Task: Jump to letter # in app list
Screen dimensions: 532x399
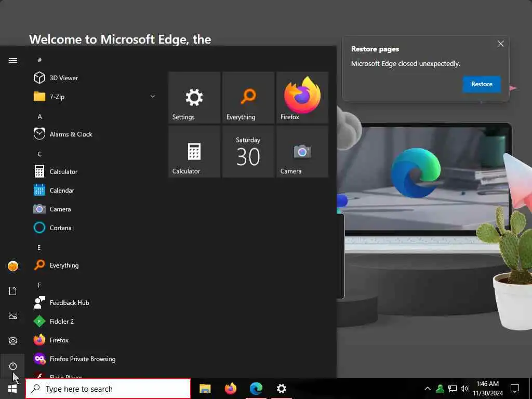Action: click(x=39, y=60)
